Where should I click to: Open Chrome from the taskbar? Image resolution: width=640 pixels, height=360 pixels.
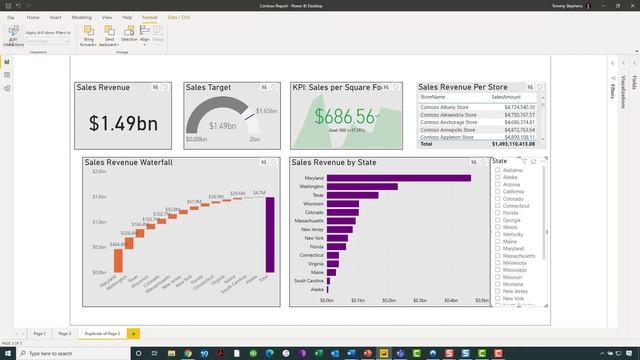(x=188, y=353)
